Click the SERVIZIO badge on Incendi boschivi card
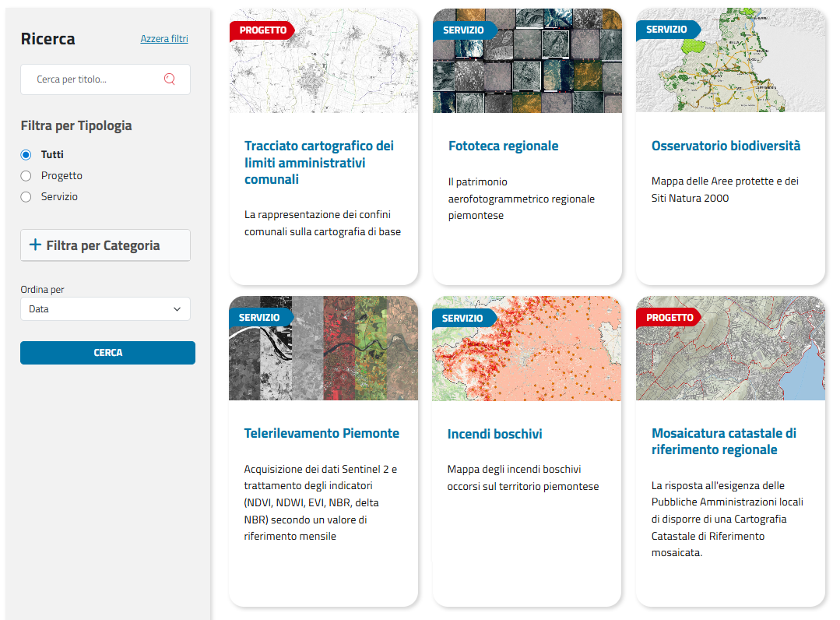Image resolution: width=840 pixels, height=620 pixels. [x=463, y=319]
